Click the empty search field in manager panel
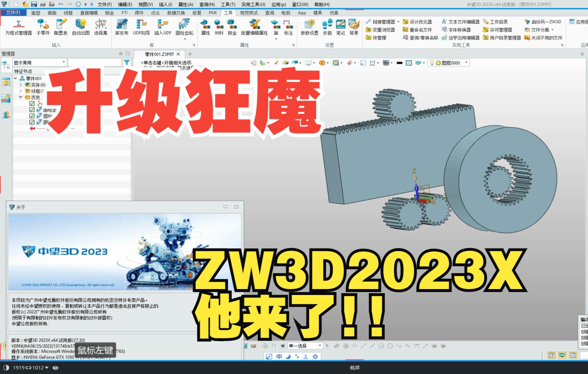 tap(95, 62)
